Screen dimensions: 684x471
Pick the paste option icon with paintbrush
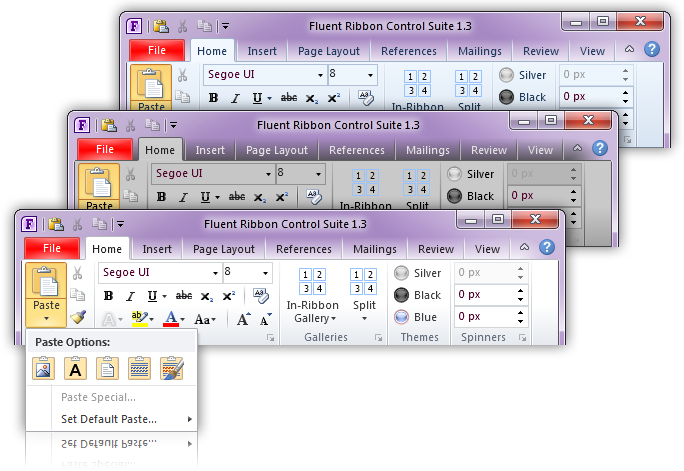coord(171,369)
